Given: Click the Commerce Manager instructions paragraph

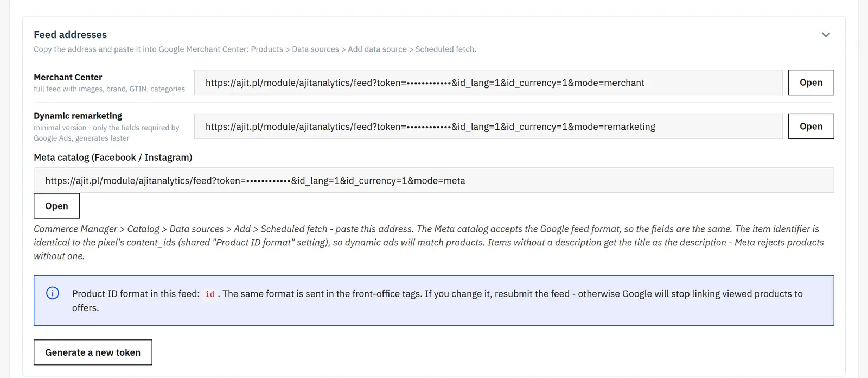Looking at the screenshot, I should pos(429,242).
